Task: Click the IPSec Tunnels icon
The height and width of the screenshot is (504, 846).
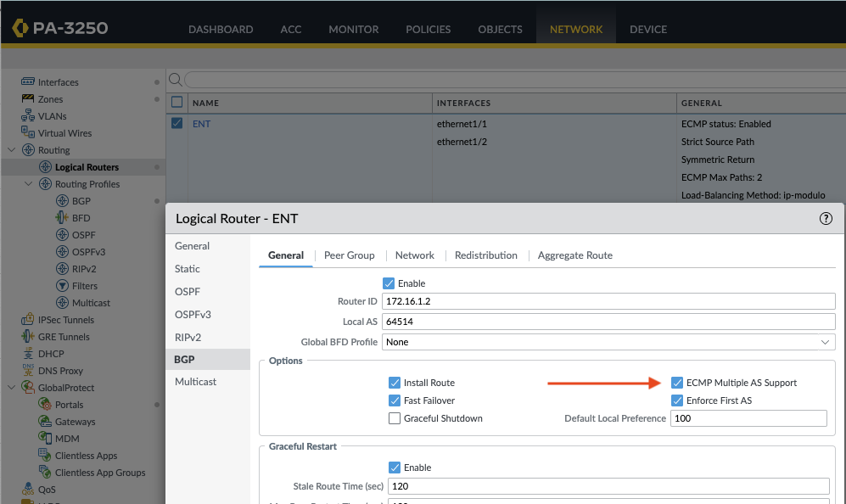Action: pyautogui.click(x=28, y=320)
